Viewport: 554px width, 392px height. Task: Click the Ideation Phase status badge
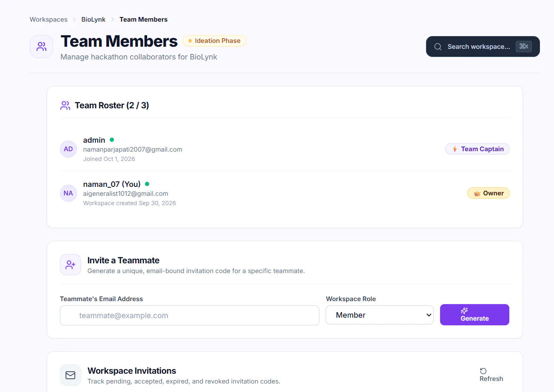215,41
